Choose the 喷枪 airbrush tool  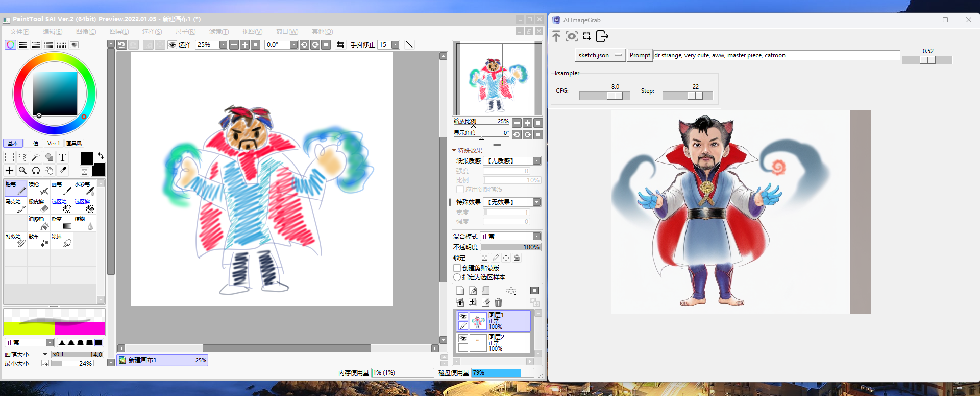tap(39, 188)
